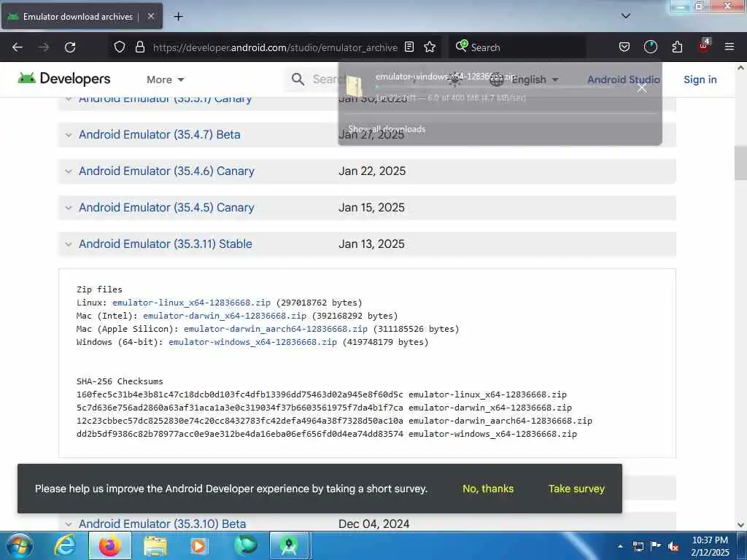Go back using the browser back arrow
The image size is (747, 560).
pos(18,47)
